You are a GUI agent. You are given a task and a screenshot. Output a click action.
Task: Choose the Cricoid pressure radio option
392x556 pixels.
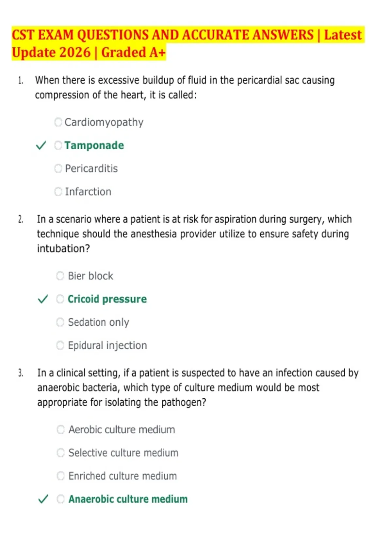[60, 299]
